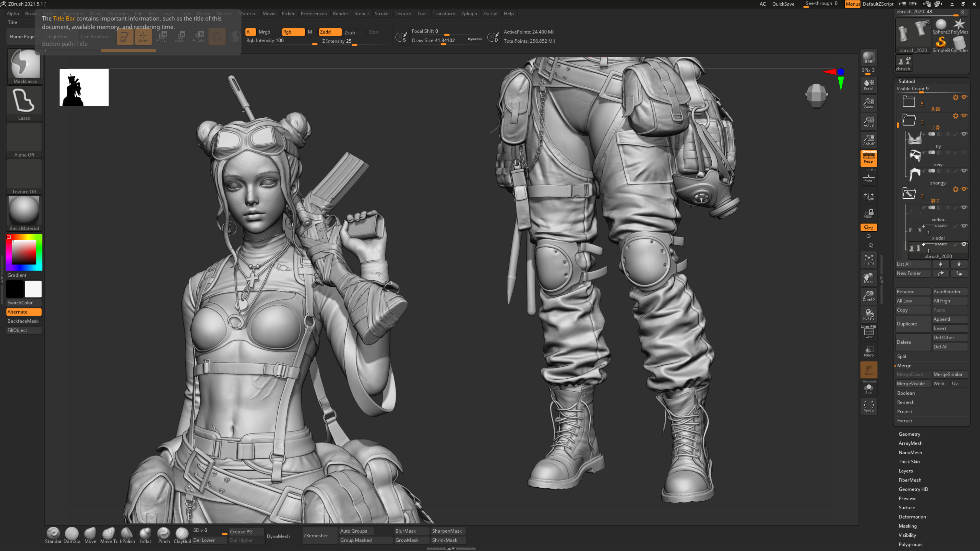The image size is (980, 551).
Task: Toggle XYZ rotation mode
Action: pos(868,227)
